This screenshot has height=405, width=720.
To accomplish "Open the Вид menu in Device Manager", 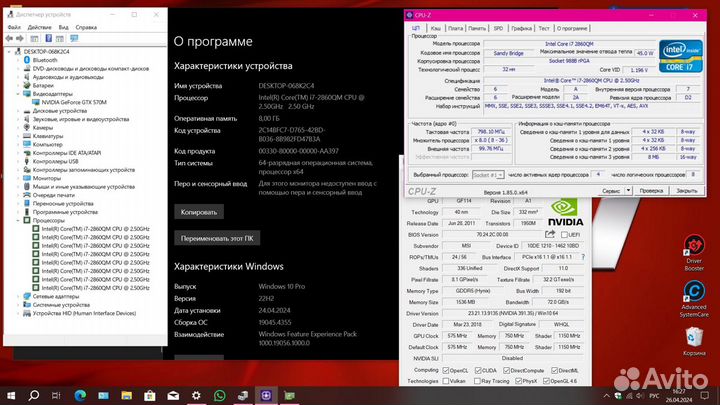I will [63, 27].
